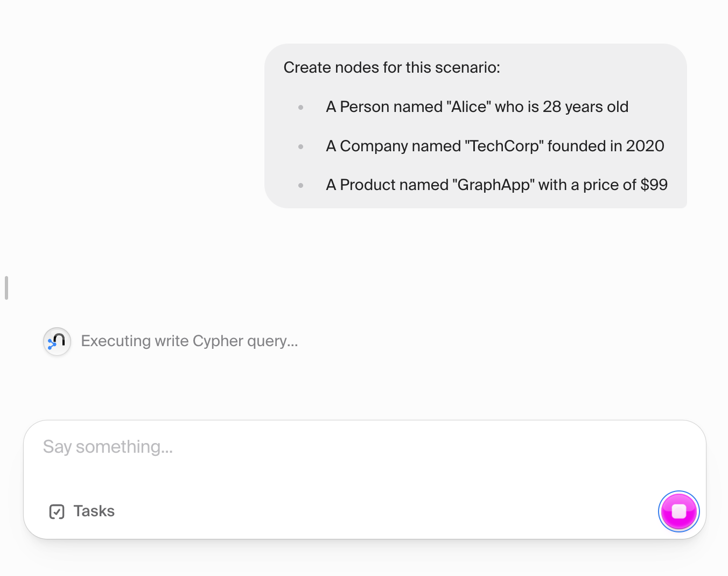Click the bullet dot beside the Alice item
This screenshot has width=728, height=576.
click(300, 107)
